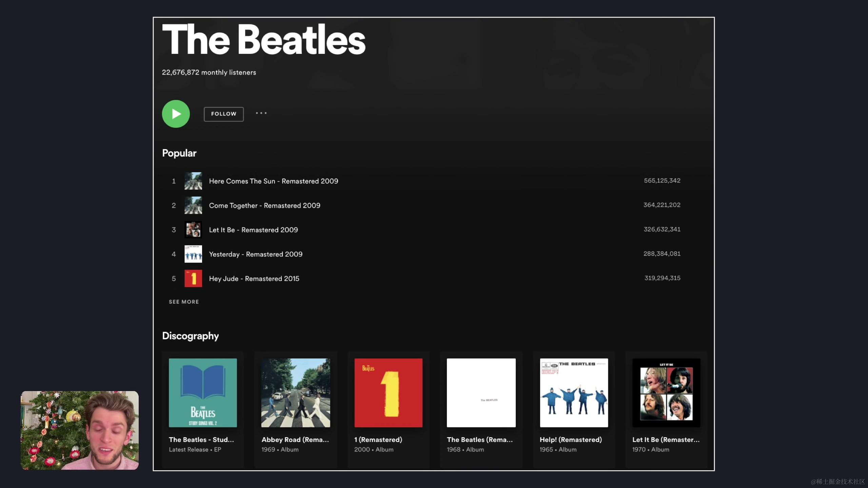
Task: Open Let It Be (Remastered) album cover
Action: 666,393
